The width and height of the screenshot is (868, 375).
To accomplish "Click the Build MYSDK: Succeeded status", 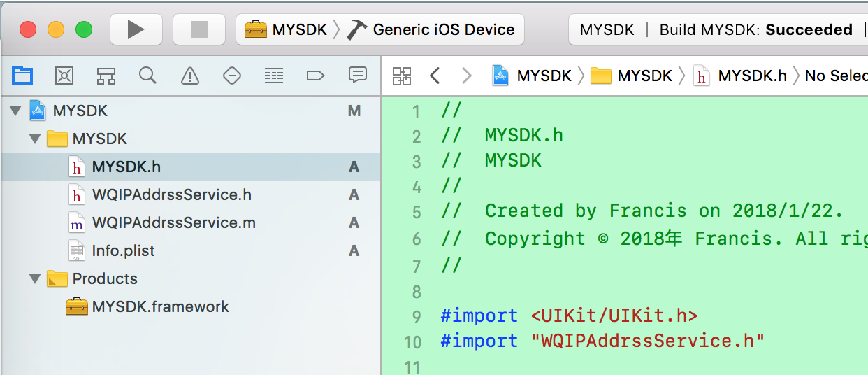I will click(756, 29).
